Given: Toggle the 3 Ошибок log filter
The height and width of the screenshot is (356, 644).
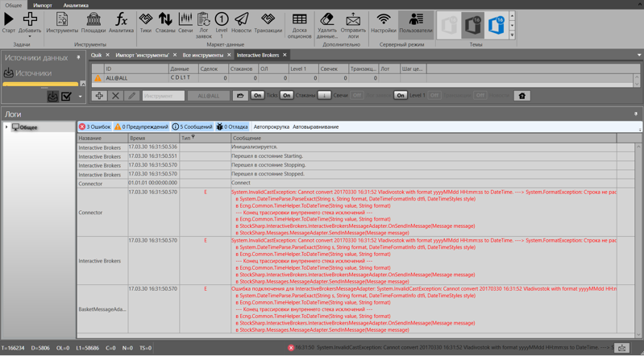Looking at the screenshot, I should (95, 126).
